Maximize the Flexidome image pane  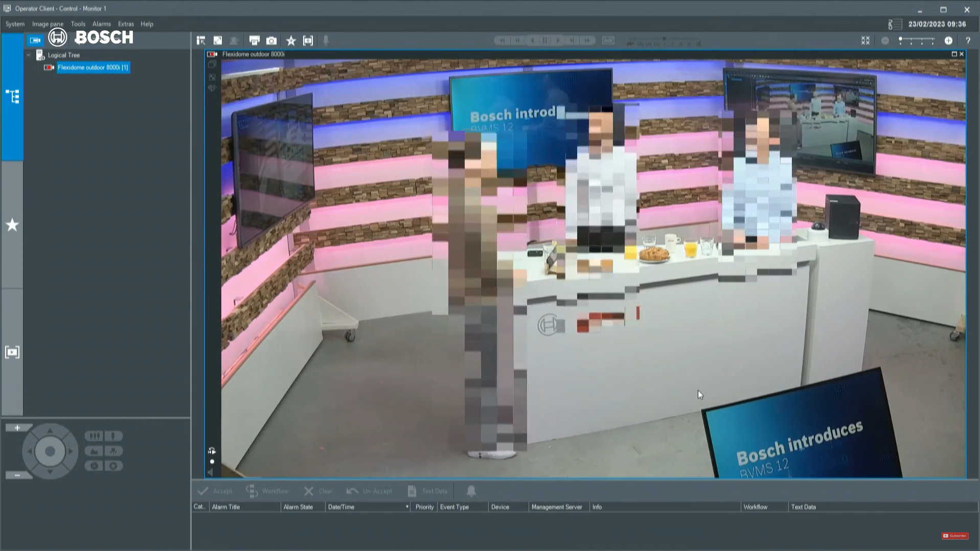click(954, 54)
